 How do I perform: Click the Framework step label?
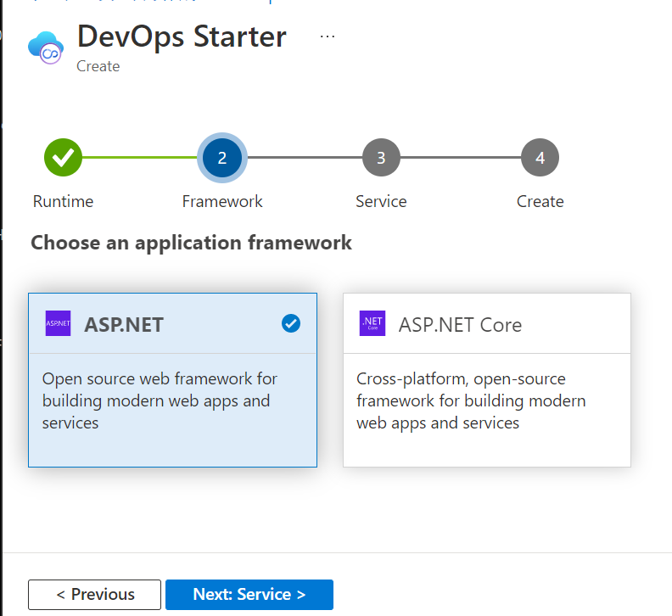click(x=222, y=201)
